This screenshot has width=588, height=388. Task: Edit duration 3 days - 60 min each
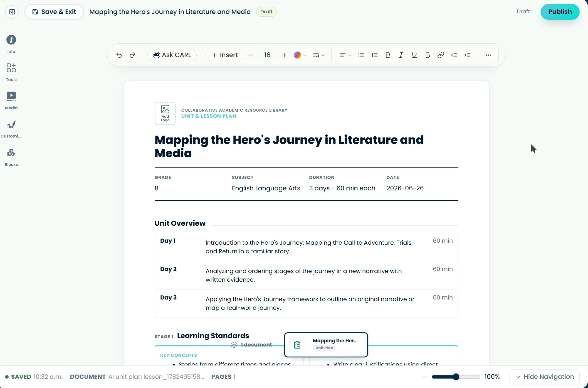[342, 188]
